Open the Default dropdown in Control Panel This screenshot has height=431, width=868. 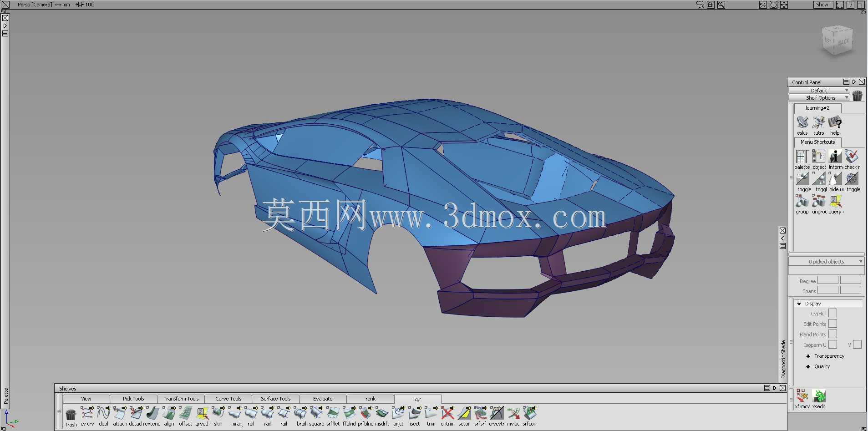819,91
